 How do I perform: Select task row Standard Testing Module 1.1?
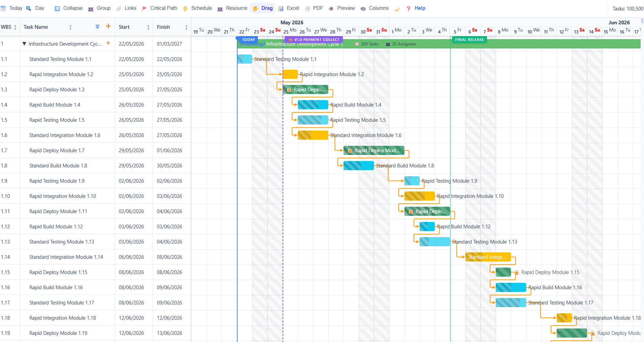coord(95,59)
